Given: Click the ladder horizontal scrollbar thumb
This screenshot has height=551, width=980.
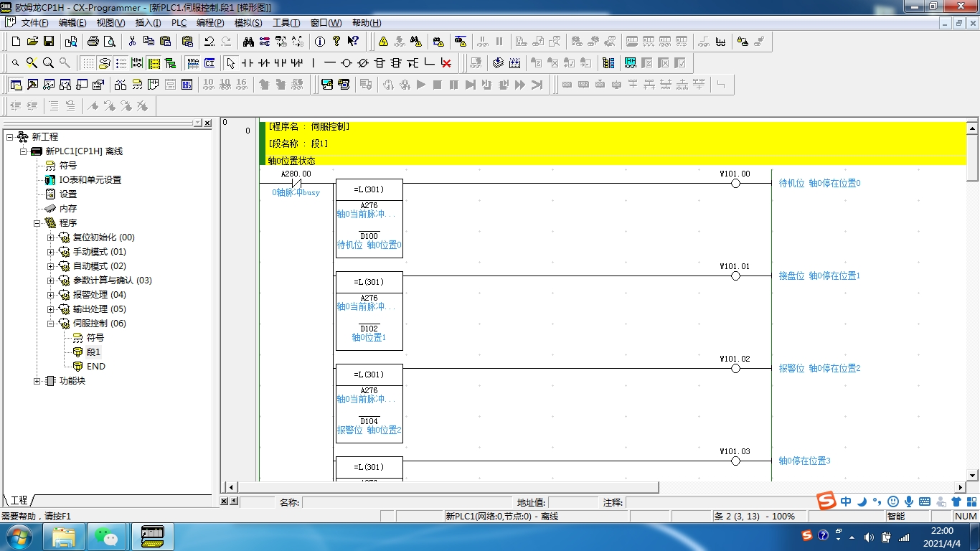Looking at the screenshot, I should click(x=448, y=487).
